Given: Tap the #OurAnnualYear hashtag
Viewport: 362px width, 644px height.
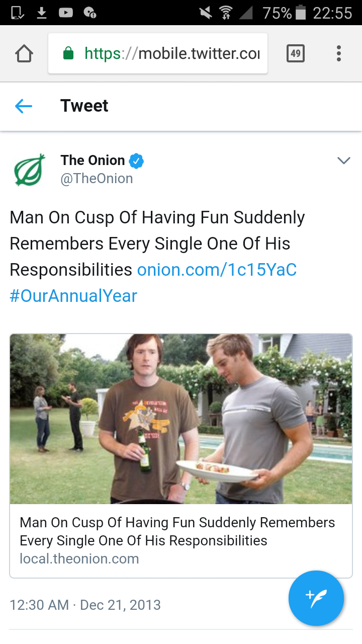Looking at the screenshot, I should point(73,296).
